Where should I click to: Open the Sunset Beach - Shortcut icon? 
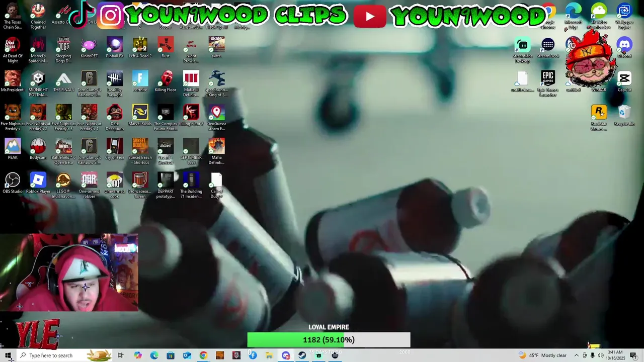click(140, 151)
